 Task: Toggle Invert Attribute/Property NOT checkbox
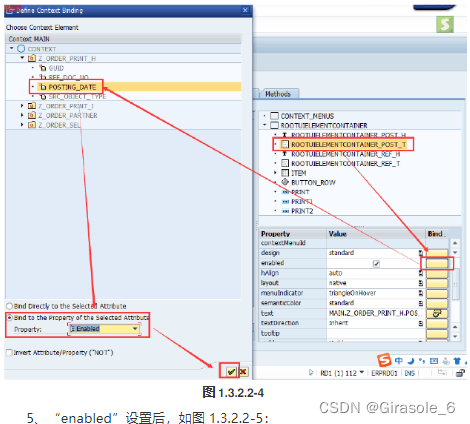(x=9, y=352)
